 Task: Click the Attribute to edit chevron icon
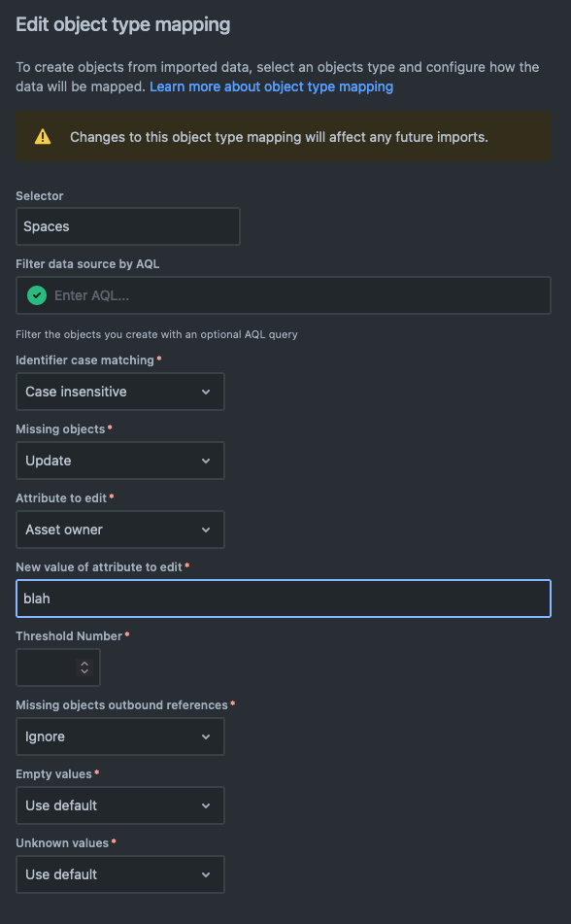pyautogui.click(x=206, y=529)
